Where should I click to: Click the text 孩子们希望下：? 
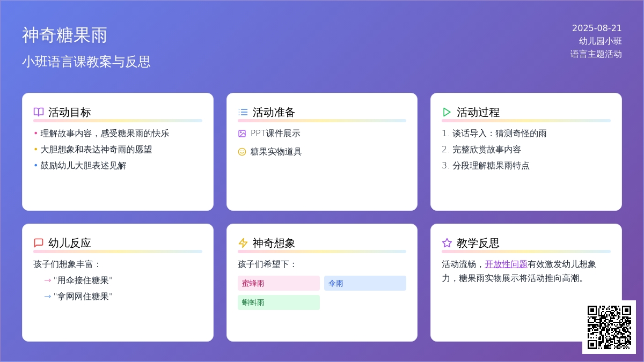(x=268, y=264)
